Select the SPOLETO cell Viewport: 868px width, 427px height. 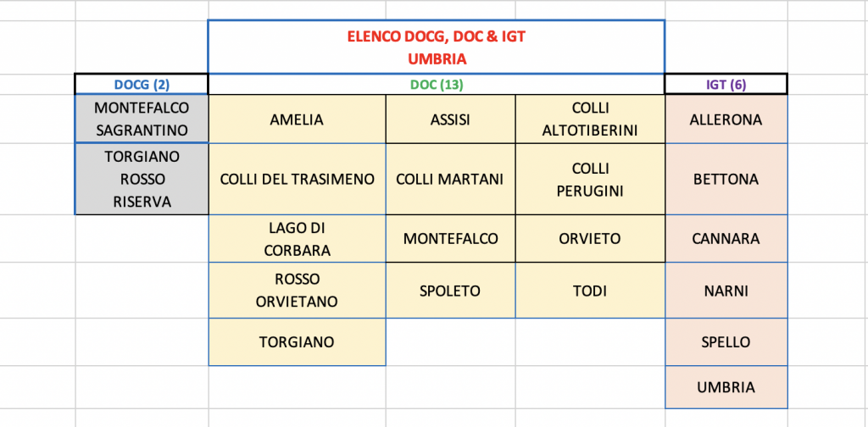451,291
